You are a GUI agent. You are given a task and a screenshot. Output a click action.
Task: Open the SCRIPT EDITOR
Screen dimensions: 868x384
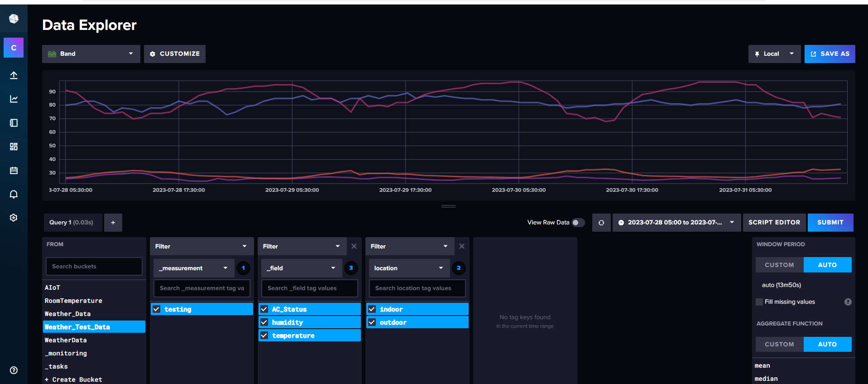[x=774, y=223]
